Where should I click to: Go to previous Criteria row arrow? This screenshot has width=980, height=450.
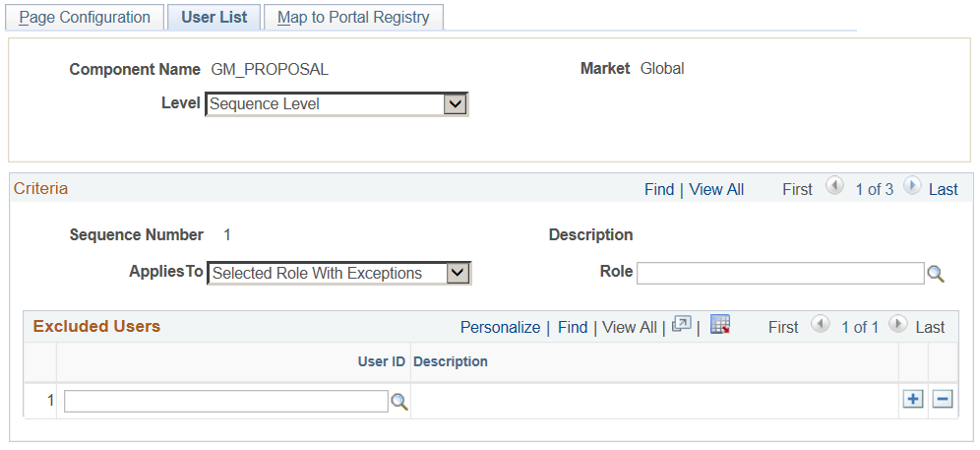[834, 187]
